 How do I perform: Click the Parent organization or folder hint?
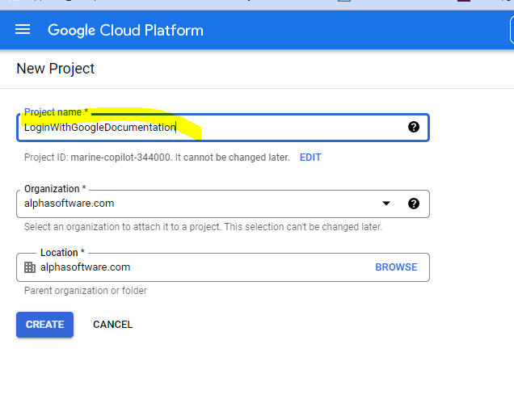86,291
